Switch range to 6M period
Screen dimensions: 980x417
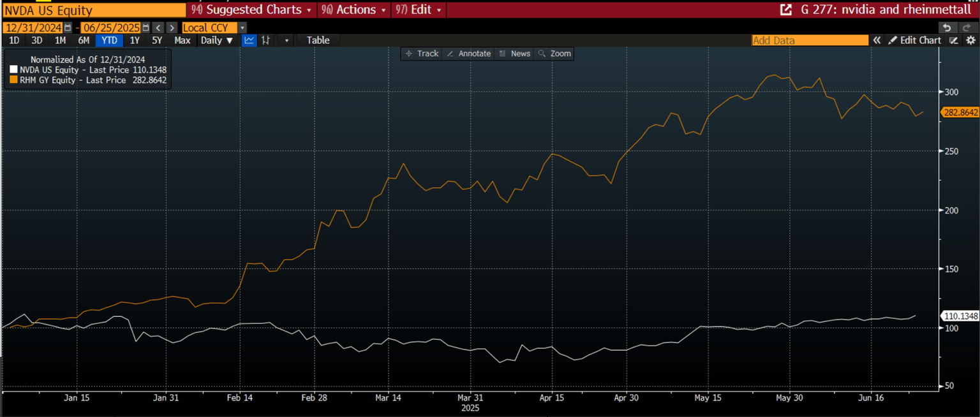pyautogui.click(x=84, y=40)
